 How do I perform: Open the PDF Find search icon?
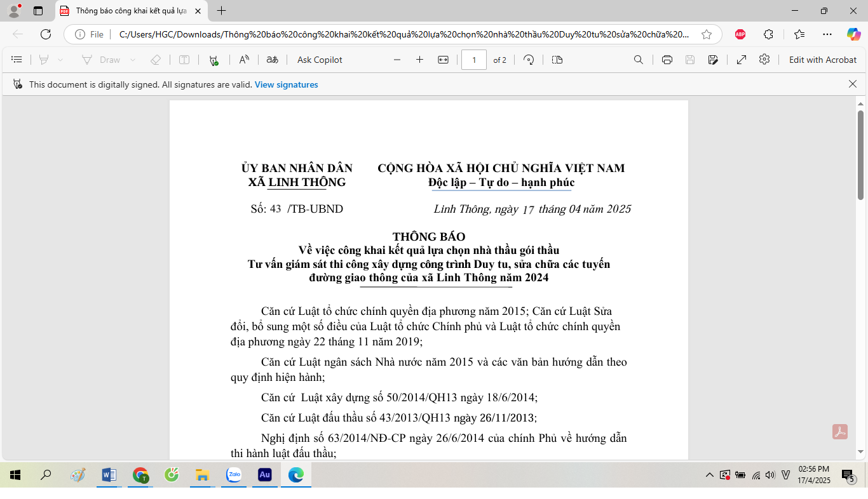(x=639, y=60)
